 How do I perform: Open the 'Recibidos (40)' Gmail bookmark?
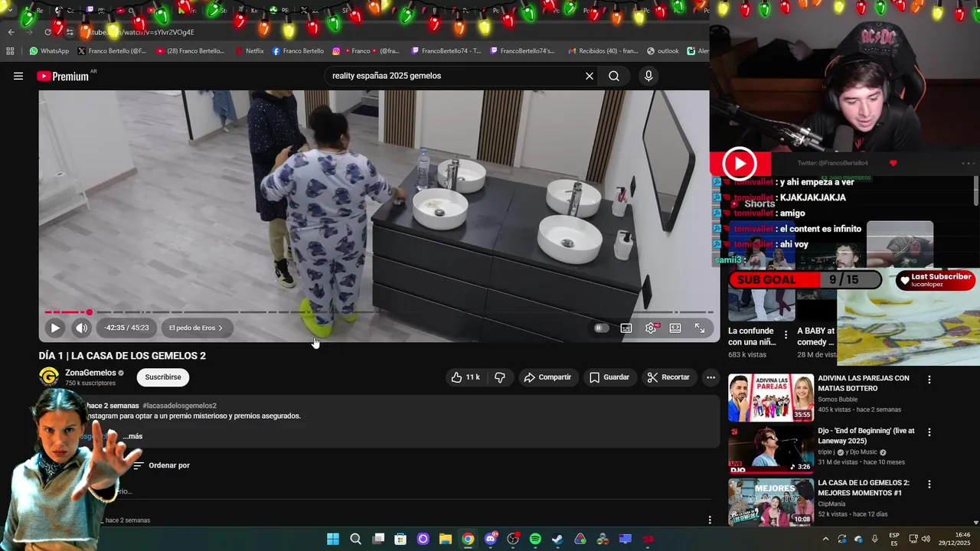603,51
